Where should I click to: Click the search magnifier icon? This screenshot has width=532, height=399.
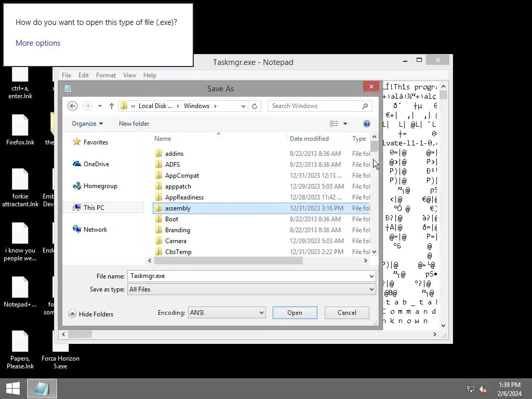(365, 106)
